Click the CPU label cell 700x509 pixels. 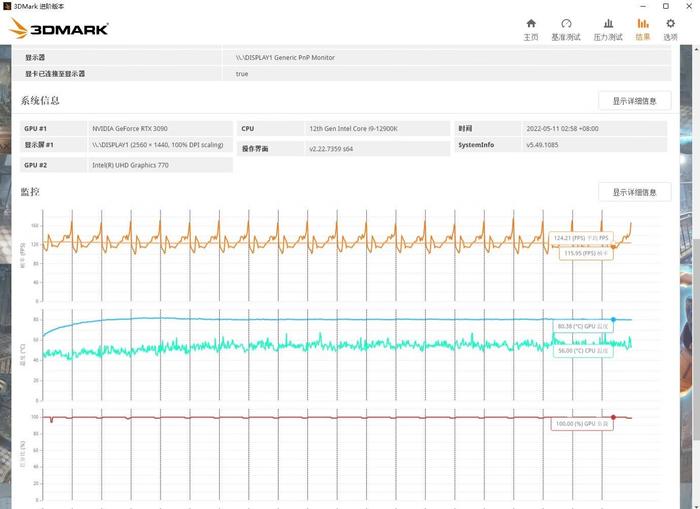(271, 129)
